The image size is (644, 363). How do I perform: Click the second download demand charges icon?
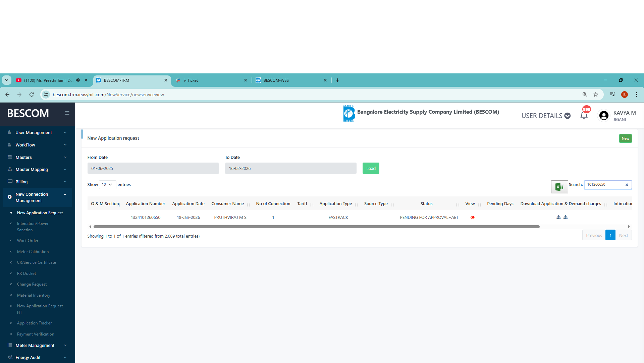tap(566, 217)
